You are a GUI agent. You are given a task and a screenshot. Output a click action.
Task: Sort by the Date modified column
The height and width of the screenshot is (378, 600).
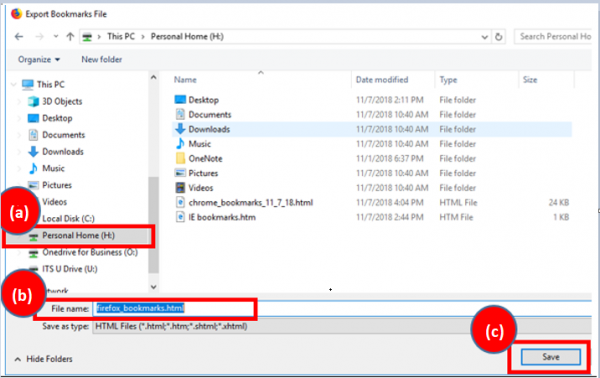pyautogui.click(x=382, y=80)
